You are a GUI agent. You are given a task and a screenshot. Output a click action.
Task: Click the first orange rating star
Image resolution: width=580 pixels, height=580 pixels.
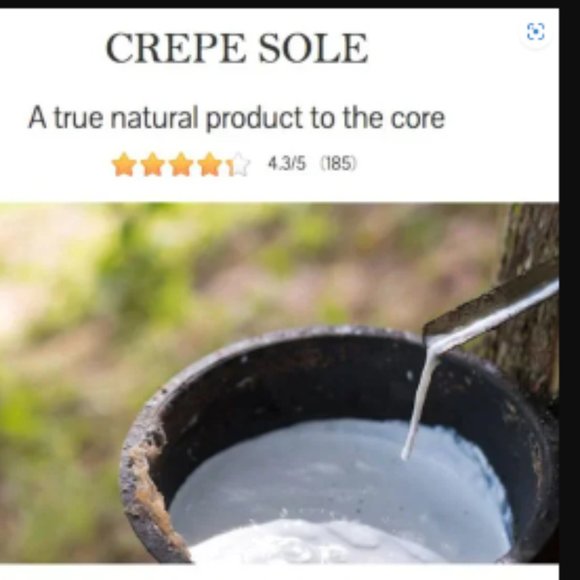(124, 164)
